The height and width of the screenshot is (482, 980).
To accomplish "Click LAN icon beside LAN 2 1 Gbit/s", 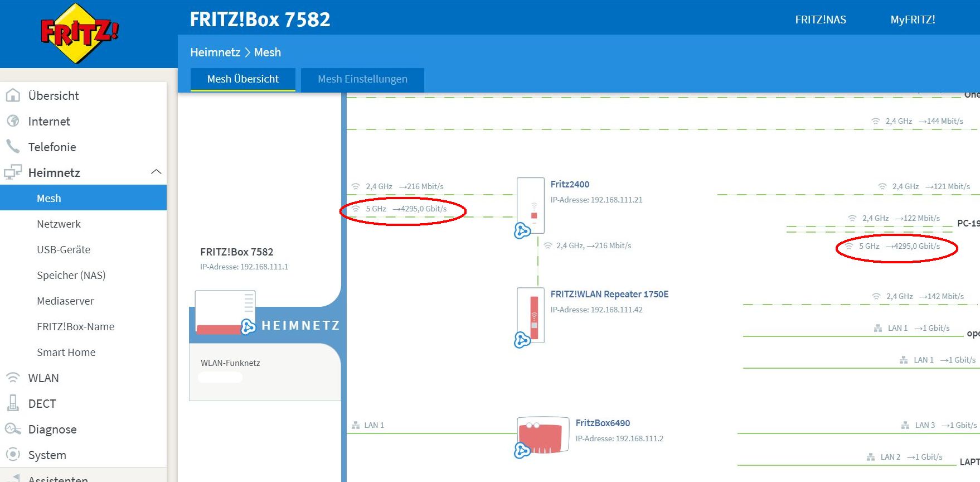I will pos(871,457).
